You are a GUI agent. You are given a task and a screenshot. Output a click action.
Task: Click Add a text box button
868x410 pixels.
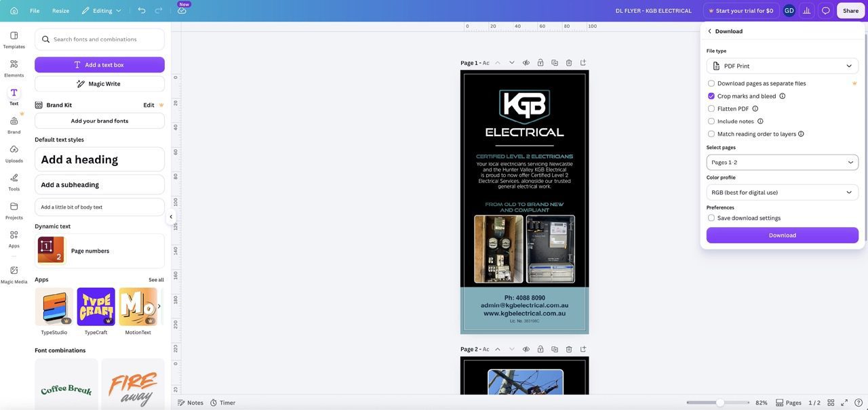(x=100, y=65)
